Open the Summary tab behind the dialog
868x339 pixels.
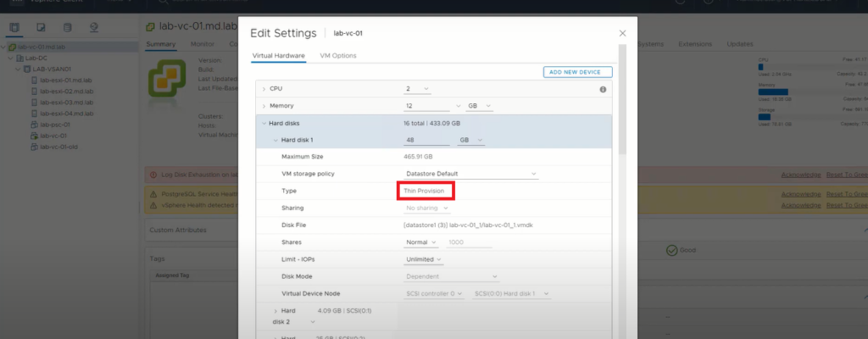point(160,44)
